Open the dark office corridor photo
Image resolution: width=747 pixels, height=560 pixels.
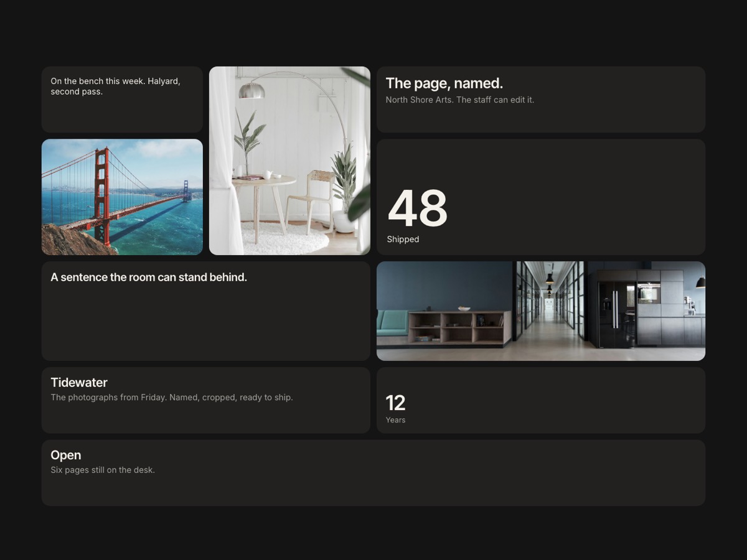tap(541, 311)
